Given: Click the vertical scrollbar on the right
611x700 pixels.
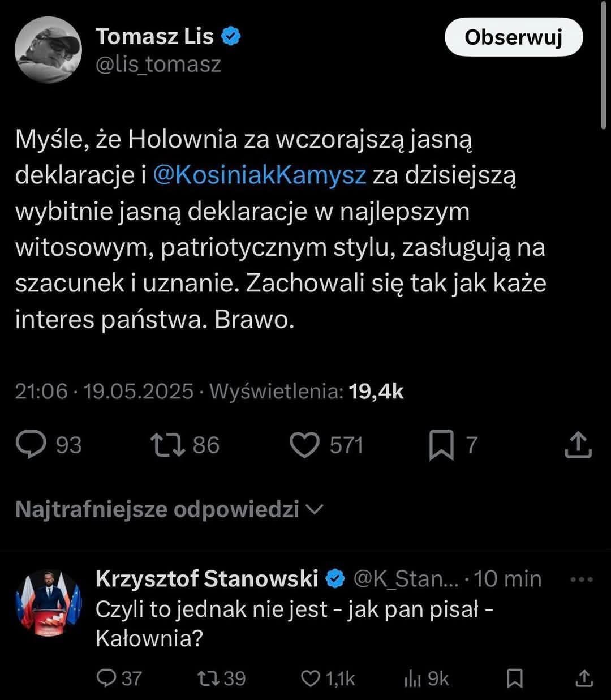Looking at the screenshot, I should (604, 62).
